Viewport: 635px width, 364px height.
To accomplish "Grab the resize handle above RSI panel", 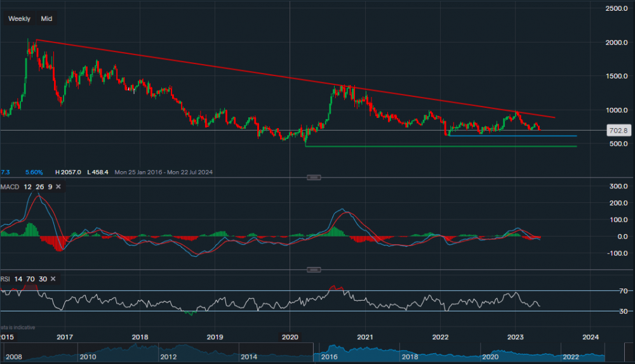I will pos(314,270).
